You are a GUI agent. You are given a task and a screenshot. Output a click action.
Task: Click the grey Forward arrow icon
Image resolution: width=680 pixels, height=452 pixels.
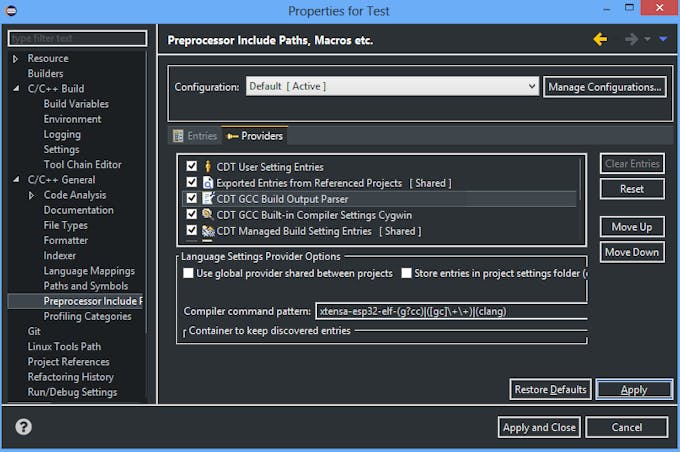[x=631, y=39]
